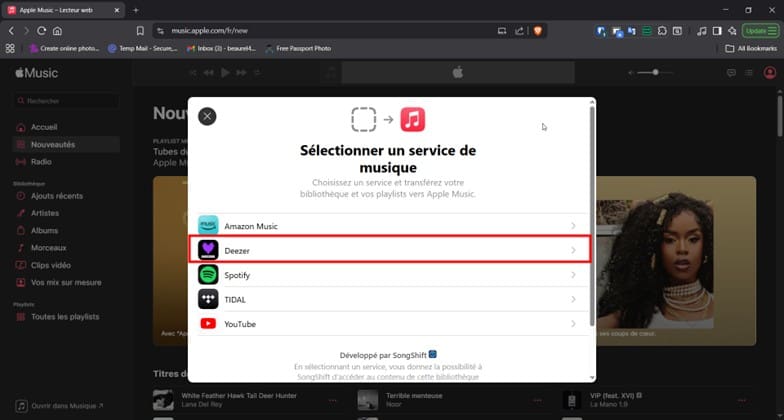The image size is (784, 420).
Task: Open Toutes les playlists
Action: coord(66,316)
